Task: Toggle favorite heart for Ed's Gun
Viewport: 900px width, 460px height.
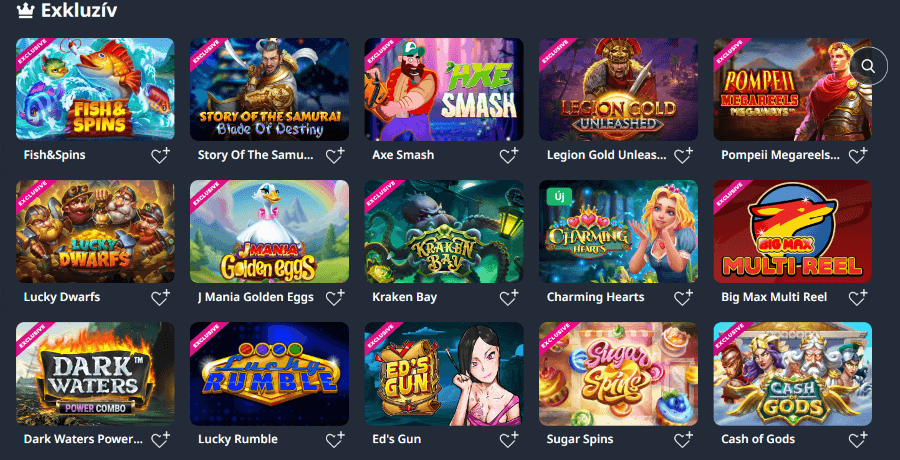Action: pos(509,439)
